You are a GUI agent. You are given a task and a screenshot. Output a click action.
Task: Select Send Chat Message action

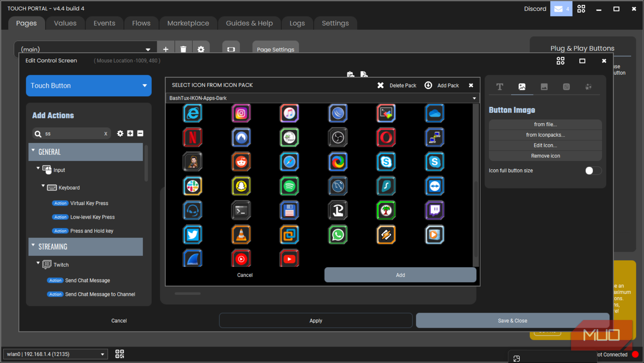pos(87,280)
